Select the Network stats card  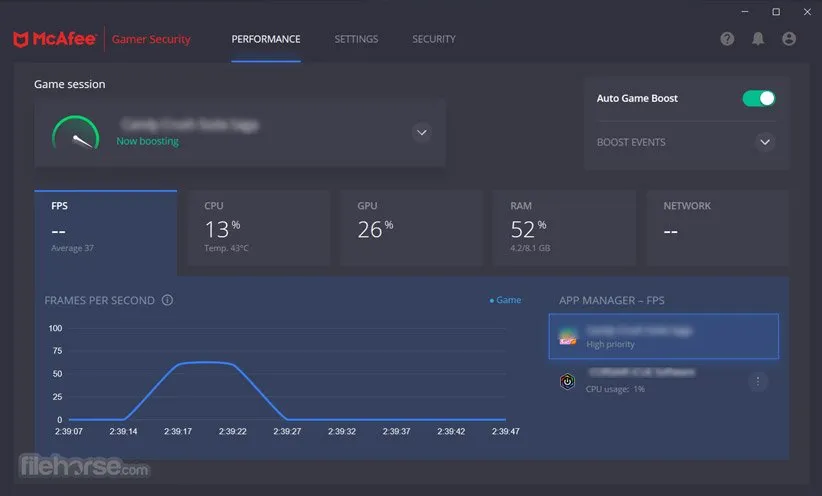point(717,228)
